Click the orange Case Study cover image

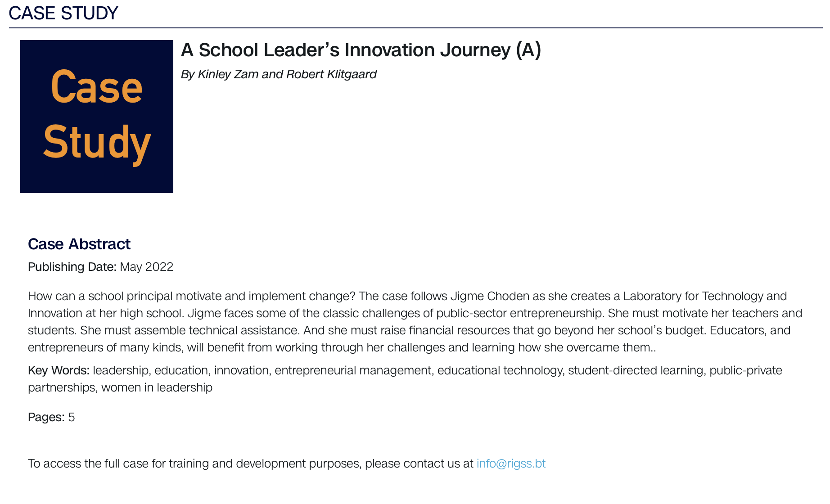click(97, 117)
